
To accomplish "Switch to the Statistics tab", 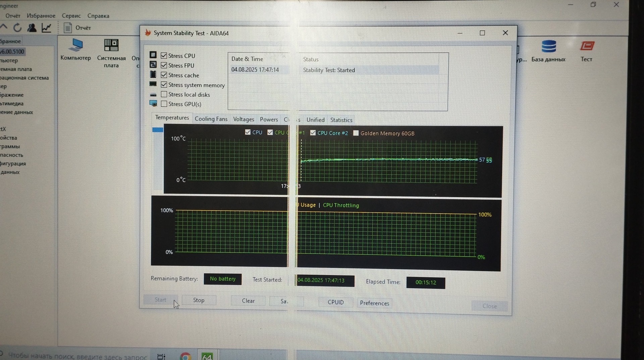I will pos(341,120).
